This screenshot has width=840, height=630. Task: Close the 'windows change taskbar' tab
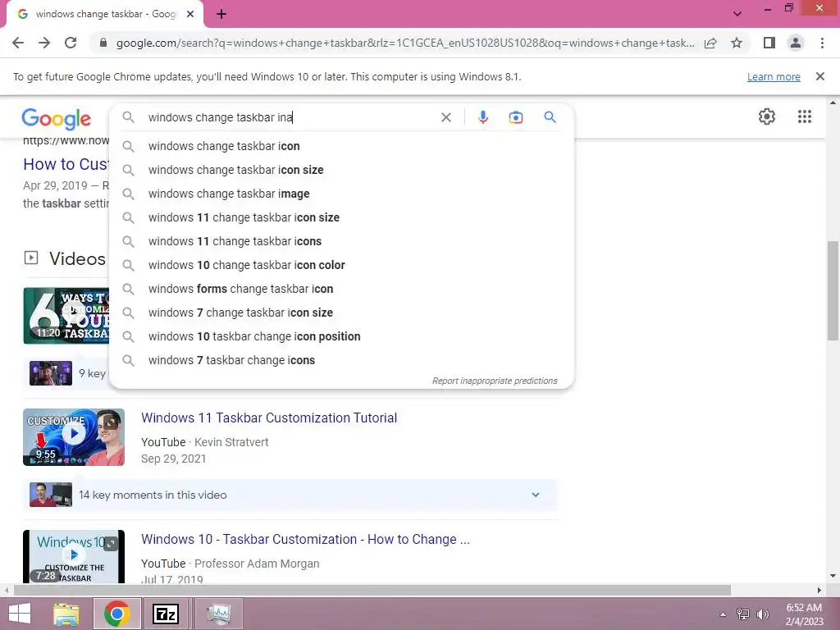point(190,15)
